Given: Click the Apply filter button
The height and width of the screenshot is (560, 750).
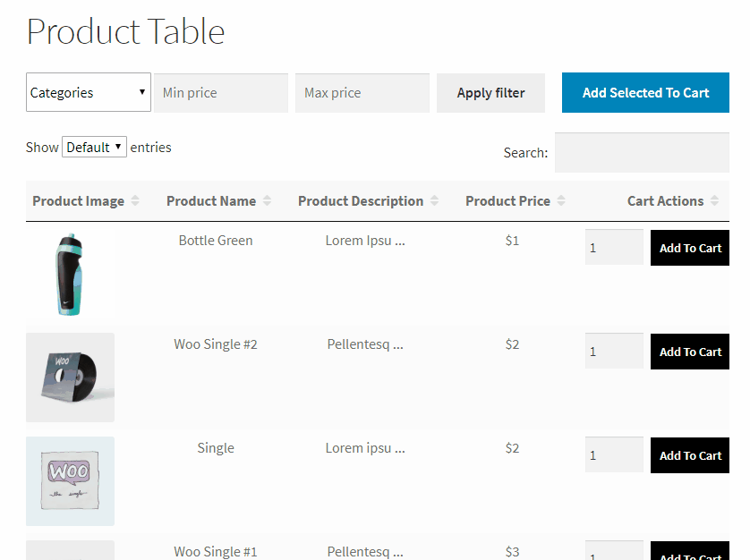Looking at the screenshot, I should (x=490, y=93).
